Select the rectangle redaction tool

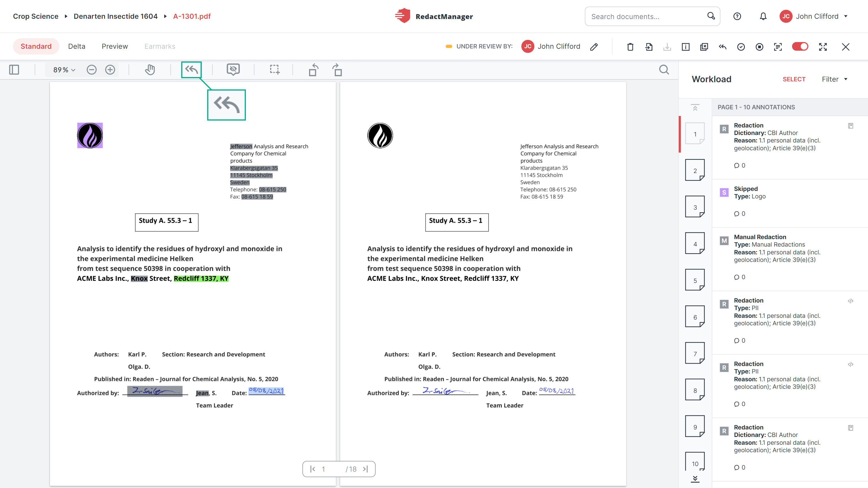click(275, 70)
